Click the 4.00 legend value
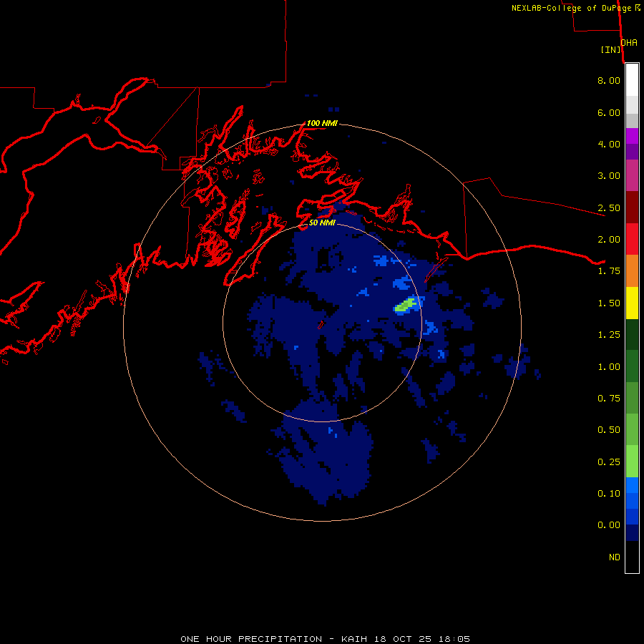644x644 pixels. point(609,144)
